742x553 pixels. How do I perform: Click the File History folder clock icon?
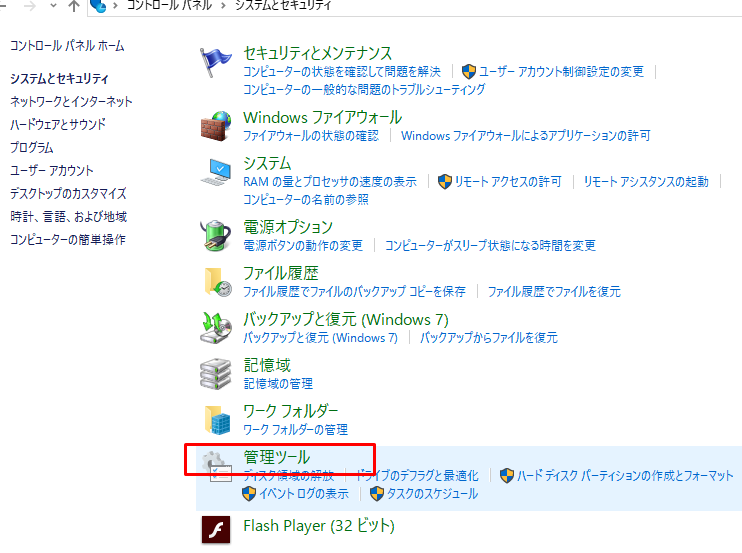218,282
